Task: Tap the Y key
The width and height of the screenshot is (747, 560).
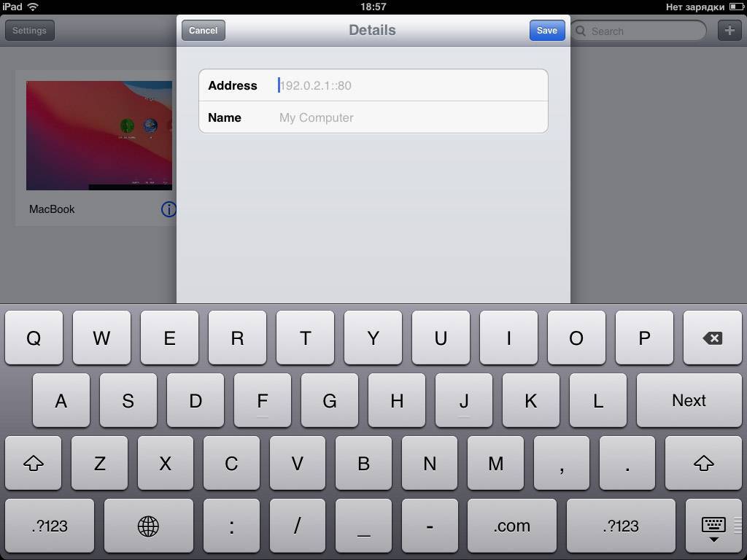Action: pyautogui.click(x=373, y=338)
